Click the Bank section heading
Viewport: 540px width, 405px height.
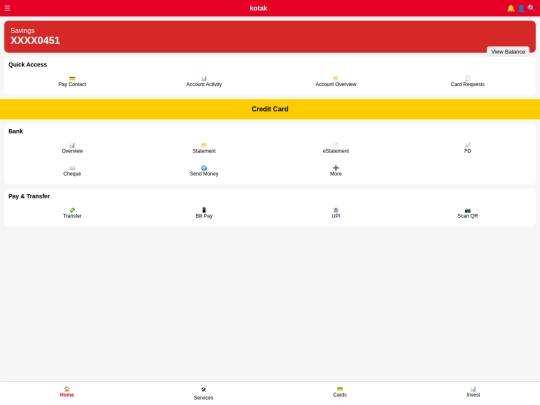(15, 131)
